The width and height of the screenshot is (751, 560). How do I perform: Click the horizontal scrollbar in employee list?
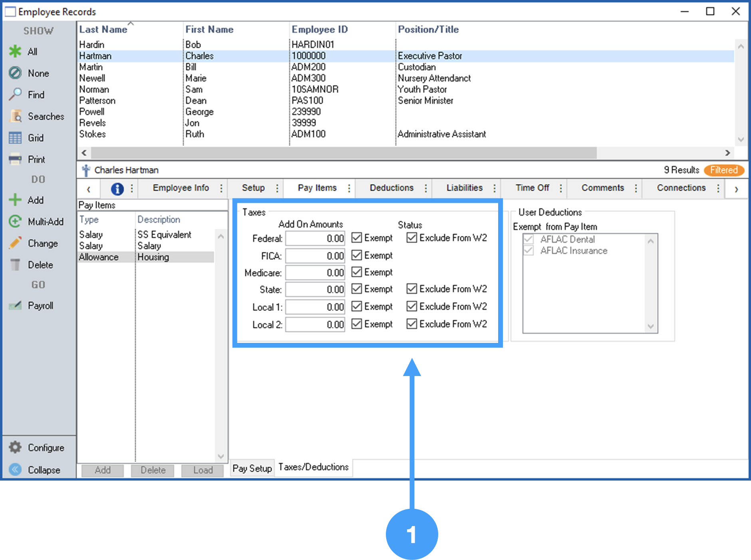[x=344, y=153]
